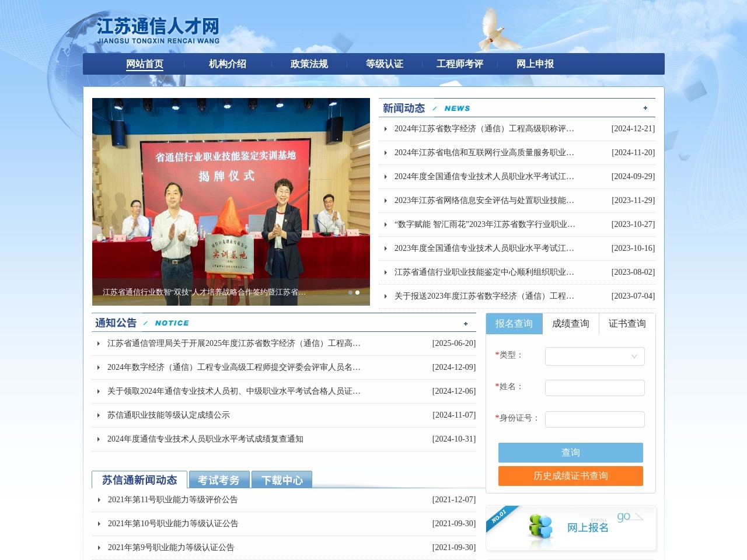Image resolution: width=747 pixels, height=560 pixels.
Task: Switch to the 下载中心 tab
Action: pos(282,480)
